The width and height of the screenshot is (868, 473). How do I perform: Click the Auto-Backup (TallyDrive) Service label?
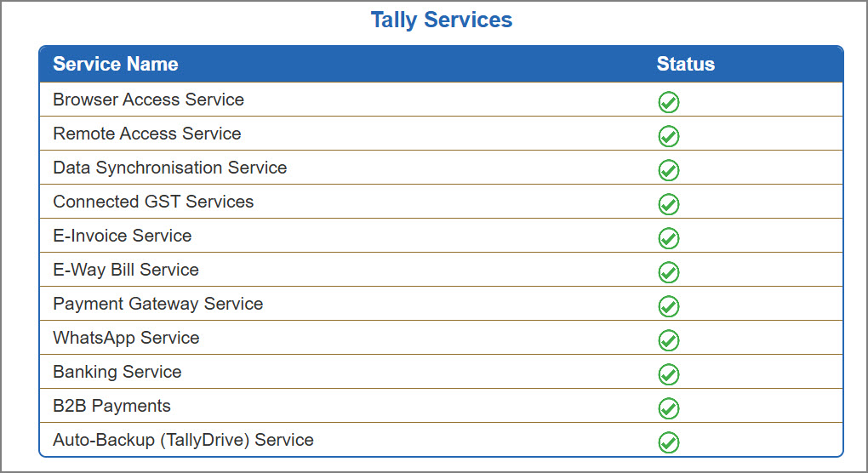pyautogui.click(x=183, y=440)
